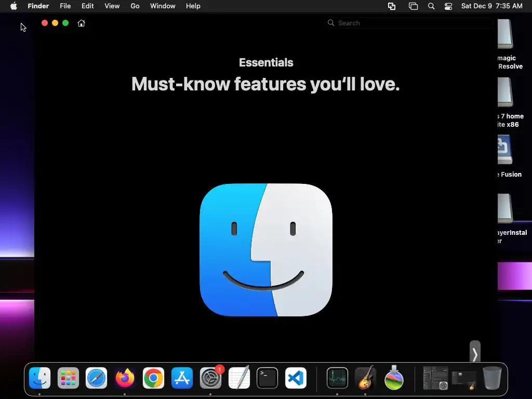Click the minimized settings window thumbnail in the Dock
532x399 pixels.
pyautogui.click(x=436, y=378)
